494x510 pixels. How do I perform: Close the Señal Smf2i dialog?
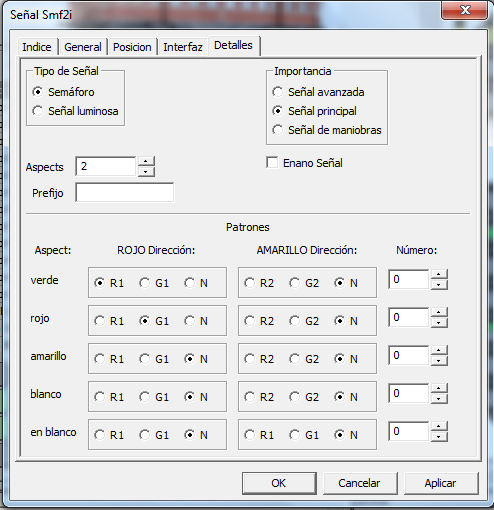pyautogui.click(x=465, y=10)
